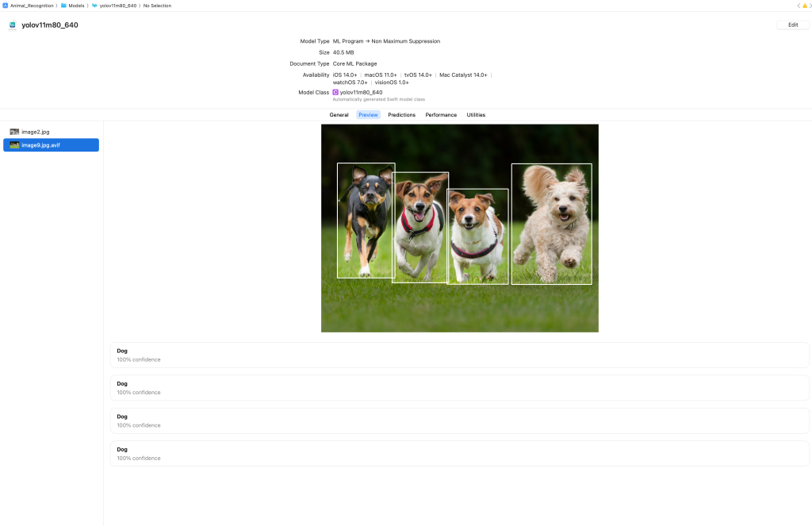
Task: Select the third Dog prediction row
Action: (459, 420)
